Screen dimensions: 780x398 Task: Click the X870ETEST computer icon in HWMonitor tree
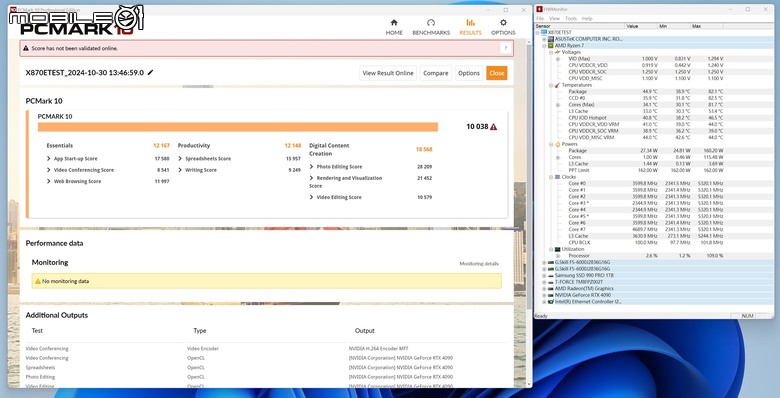pos(544,32)
